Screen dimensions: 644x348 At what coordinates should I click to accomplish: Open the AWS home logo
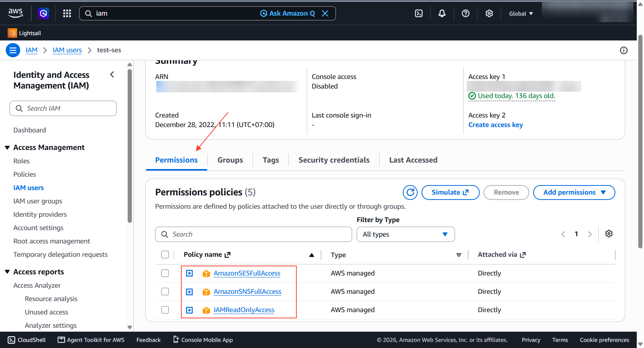pyautogui.click(x=16, y=13)
